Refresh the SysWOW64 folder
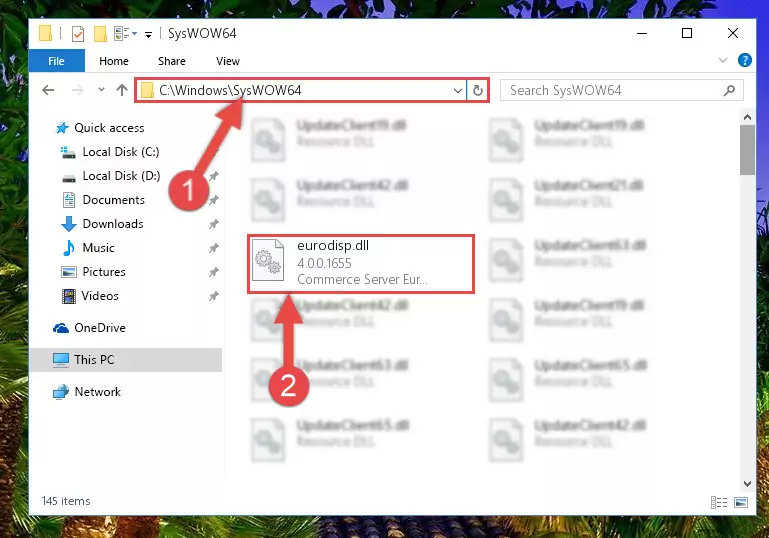Image resolution: width=769 pixels, height=538 pixels. [x=477, y=91]
